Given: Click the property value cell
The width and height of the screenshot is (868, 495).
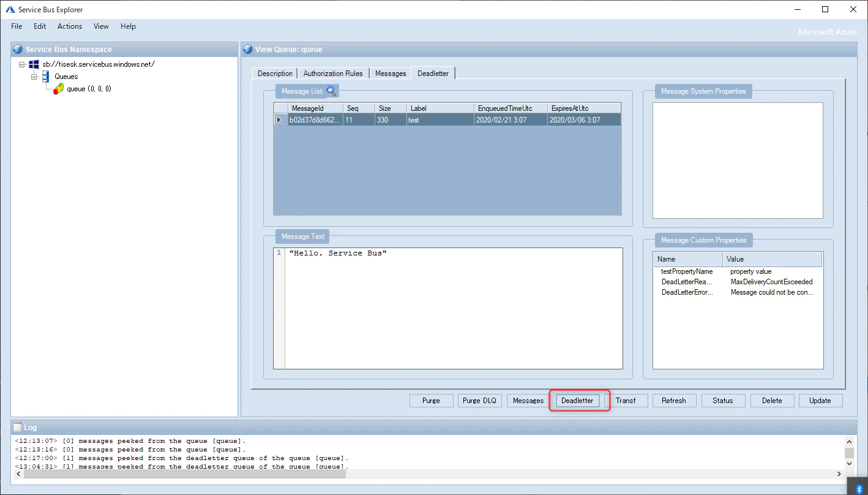Looking at the screenshot, I should (x=751, y=271).
